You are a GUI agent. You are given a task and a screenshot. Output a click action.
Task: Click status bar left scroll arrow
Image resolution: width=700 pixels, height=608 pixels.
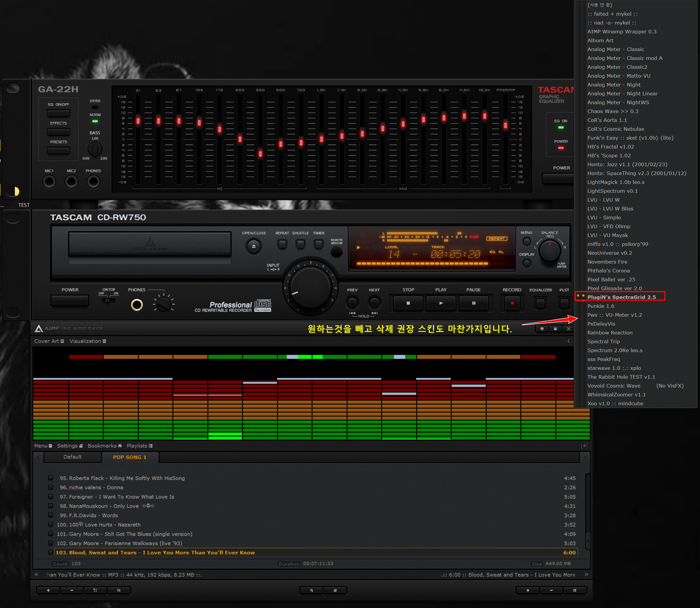coord(37,575)
